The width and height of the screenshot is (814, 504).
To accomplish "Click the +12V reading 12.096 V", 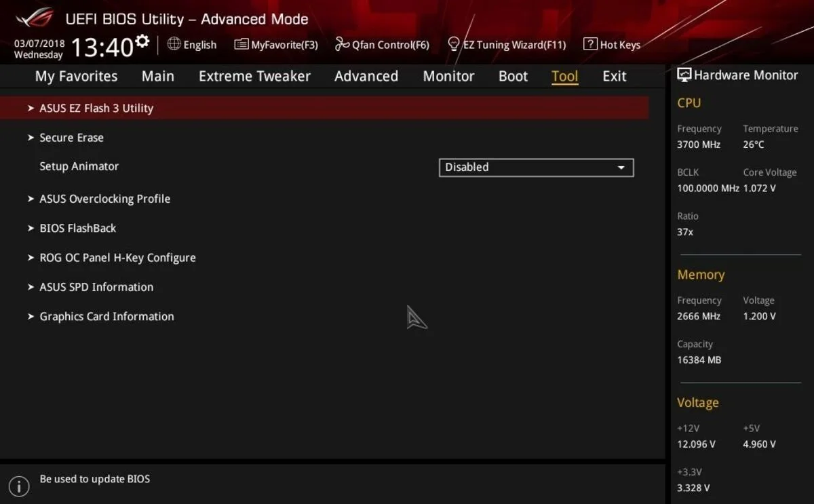I will tap(696, 444).
